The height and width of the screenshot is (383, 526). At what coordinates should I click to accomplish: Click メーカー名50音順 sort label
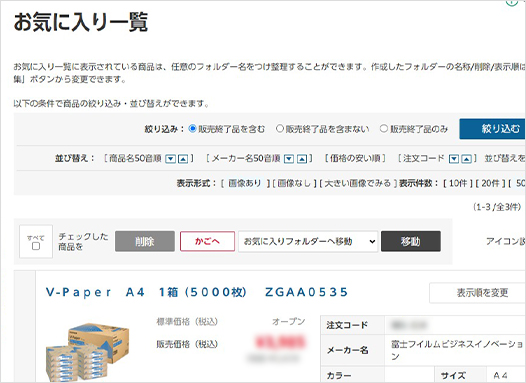point(246,158)
